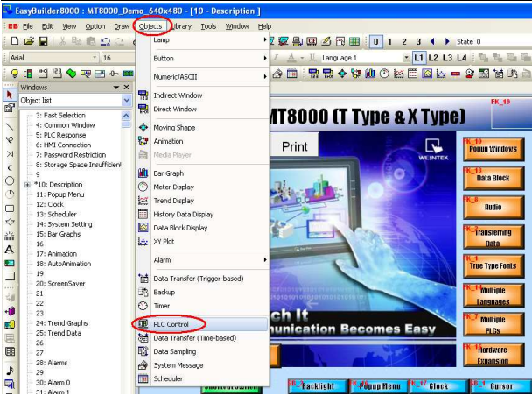Viewport: 532px width, 396px height.
Task: Select the arrow pointer tool
Action: point(10,95)
